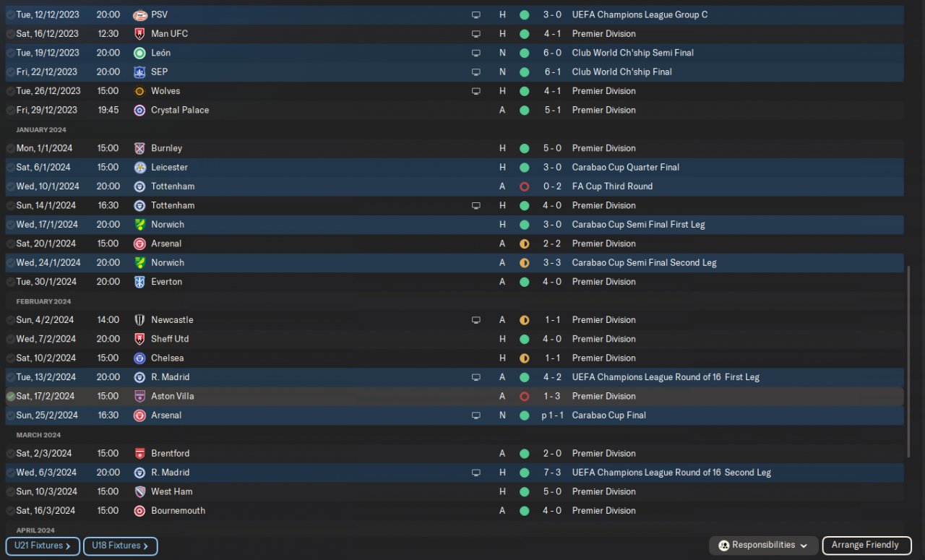Click the draw indicator icon on Chelsea row
This screenshot has width=925, height=560.
coord(524,358)
